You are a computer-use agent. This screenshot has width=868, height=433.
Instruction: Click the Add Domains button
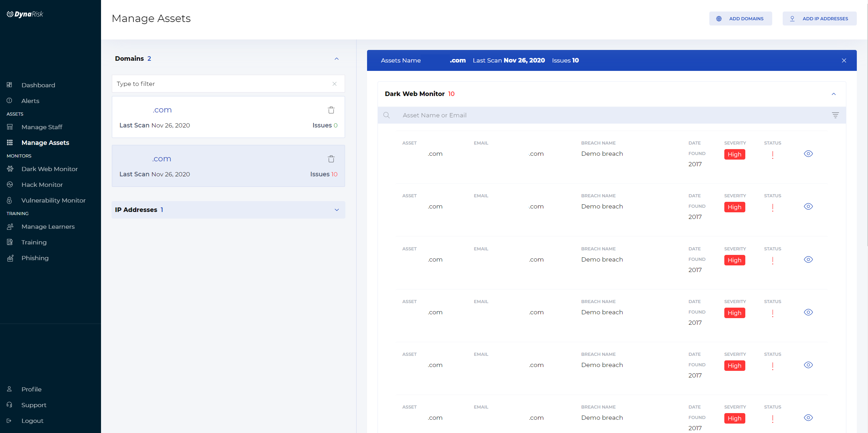pyautogui.click(x=740, y=19)
